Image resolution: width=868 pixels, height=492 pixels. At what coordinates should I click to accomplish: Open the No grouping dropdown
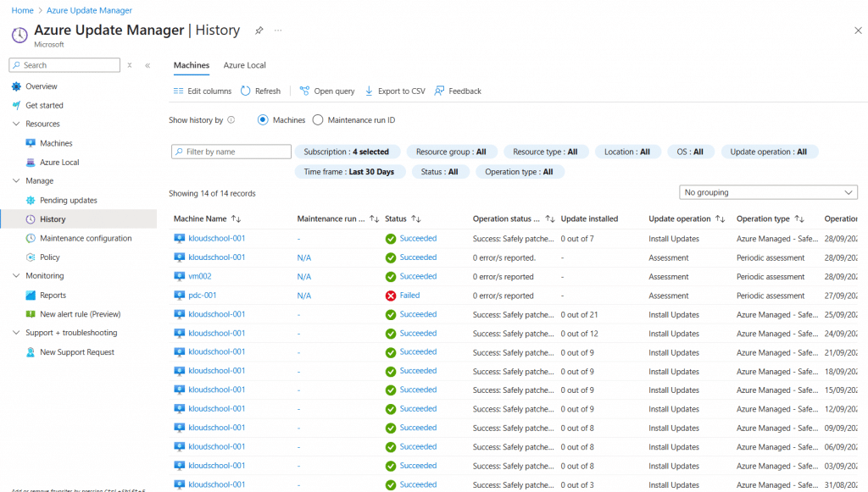coord(768,192)
